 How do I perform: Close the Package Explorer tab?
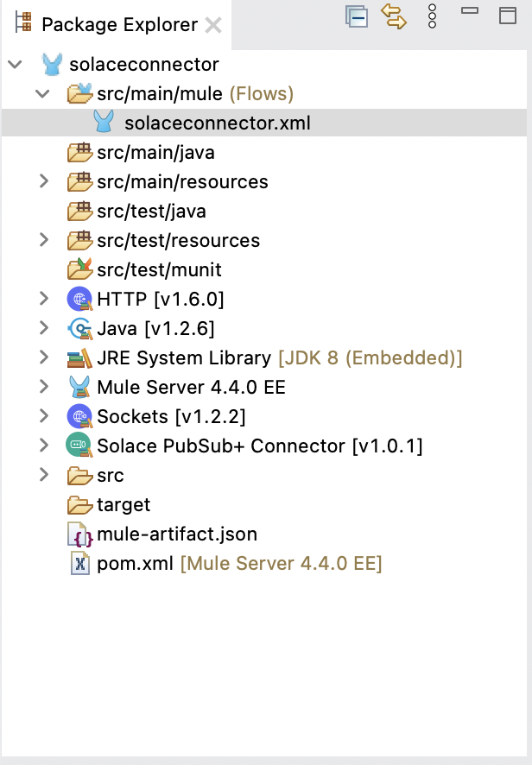tap(213, 24)
